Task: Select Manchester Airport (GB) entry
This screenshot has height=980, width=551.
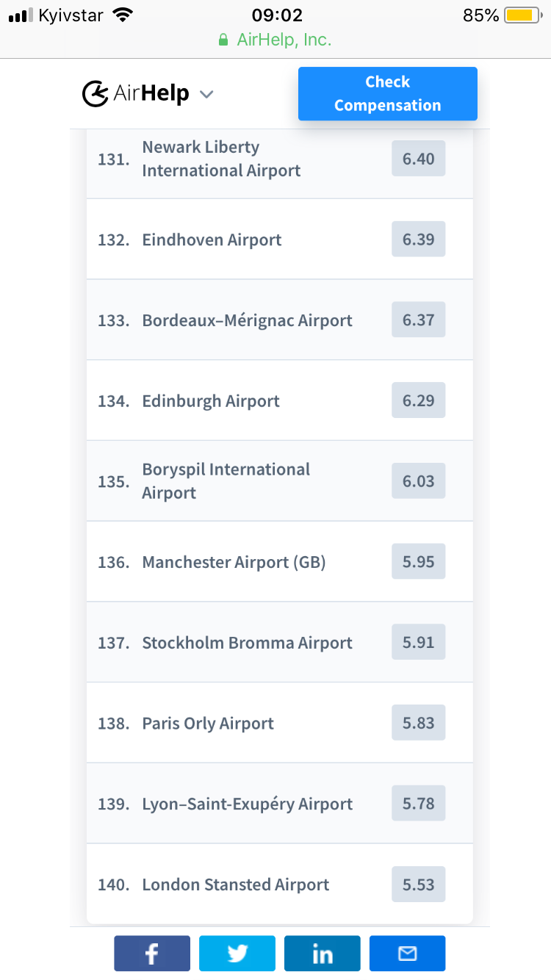Action: [234, 562]
